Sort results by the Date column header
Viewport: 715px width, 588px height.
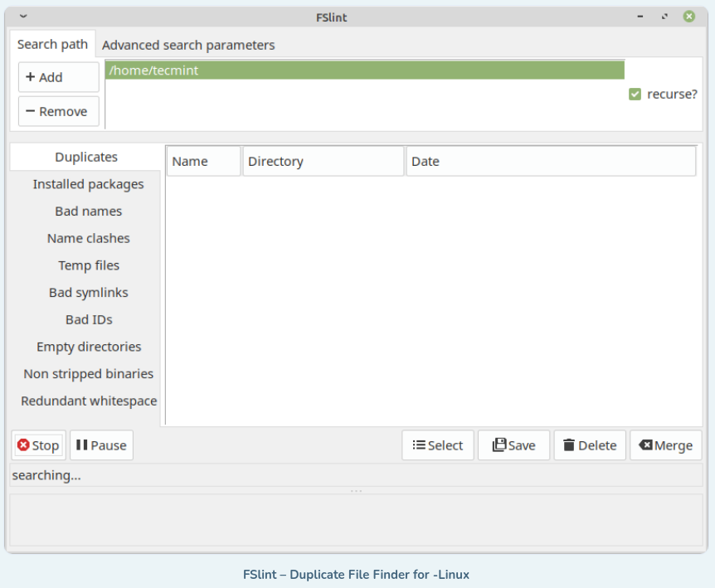point(550,162)
